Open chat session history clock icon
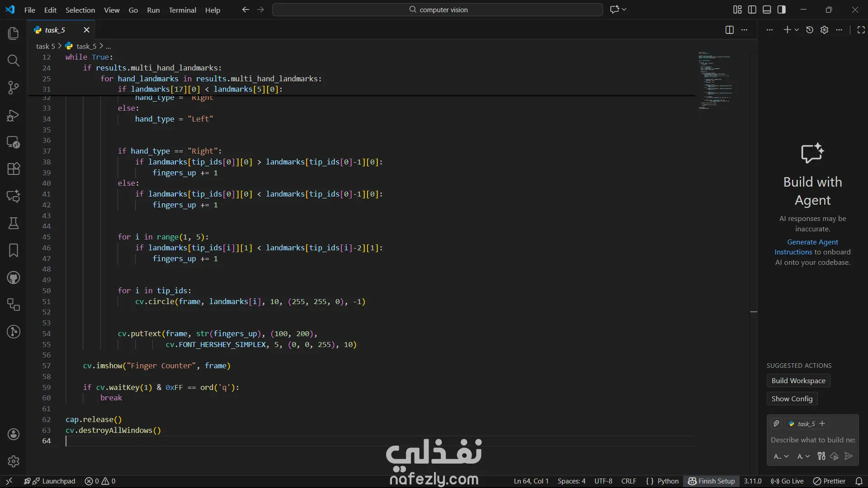 pos(810,30)
